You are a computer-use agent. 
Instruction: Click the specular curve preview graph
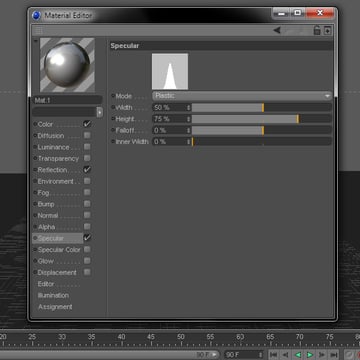click(170, 71)
